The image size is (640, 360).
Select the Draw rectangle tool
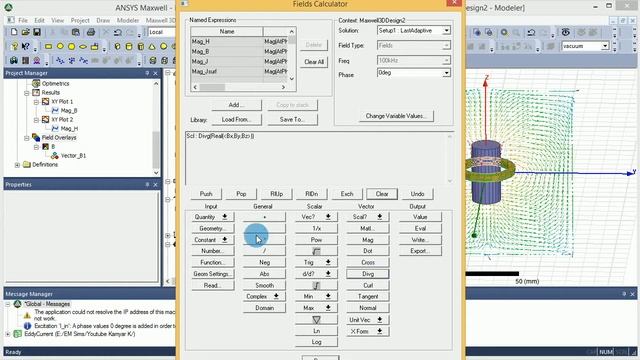point(49,47)
